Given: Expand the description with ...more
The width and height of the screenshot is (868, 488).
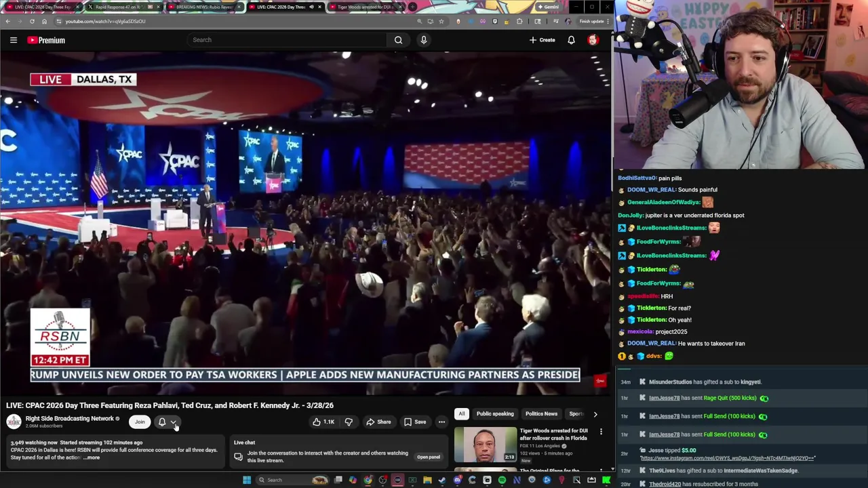Looking at the screenshot, I should (x=92, y=457).
